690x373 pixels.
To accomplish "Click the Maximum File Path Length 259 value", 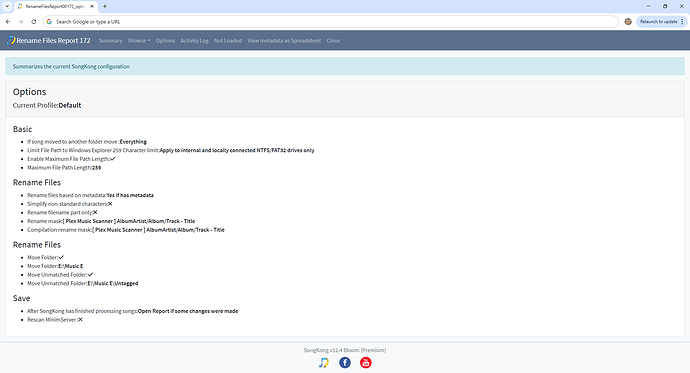I will (x=96, y=168).
